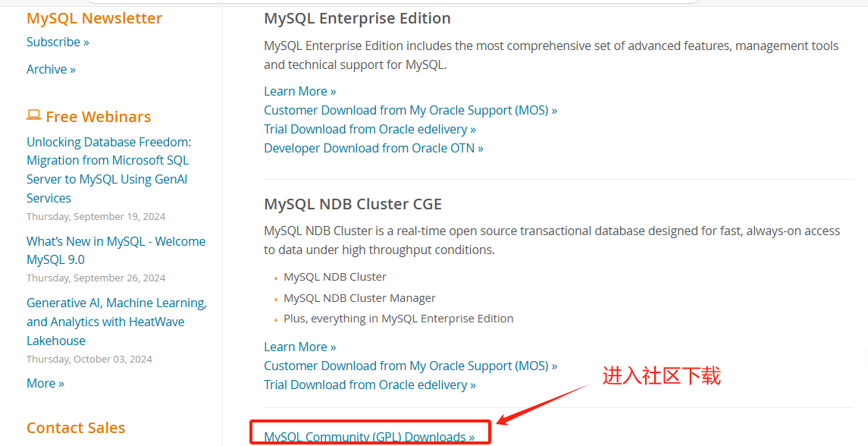Open Enterprise Customer Download from MOS

pyautogui.click(x=410, y=110)
